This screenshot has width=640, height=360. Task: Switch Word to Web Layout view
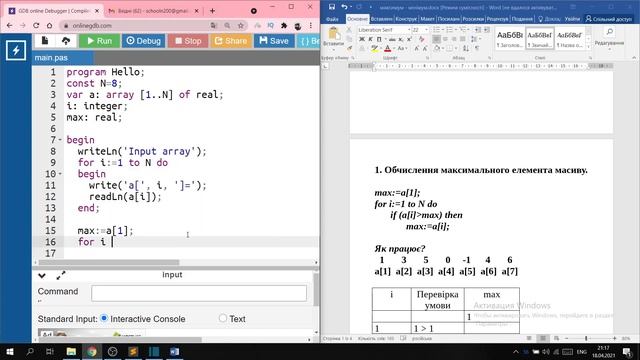pos(556,338)
